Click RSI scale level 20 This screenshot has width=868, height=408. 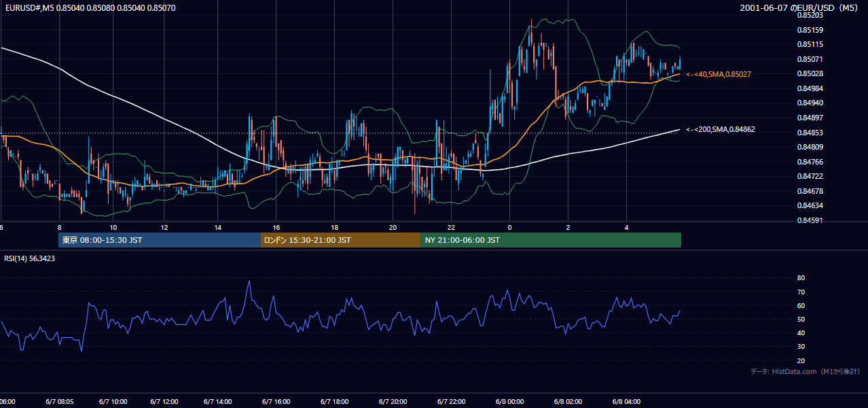pos(801,360)
